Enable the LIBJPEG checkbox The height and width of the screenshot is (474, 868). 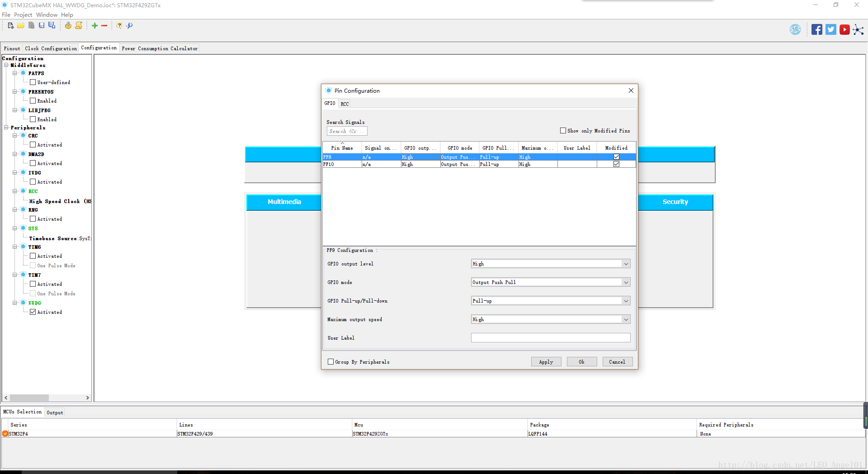pyautogui.click(x=33, y=119)
